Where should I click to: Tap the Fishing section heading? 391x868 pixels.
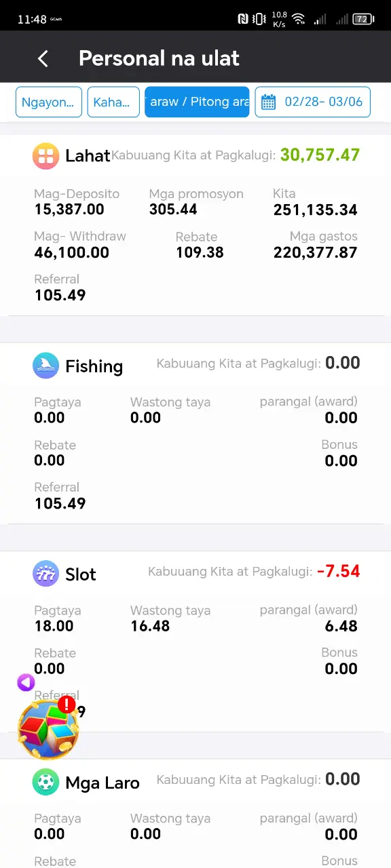point(94,367)
